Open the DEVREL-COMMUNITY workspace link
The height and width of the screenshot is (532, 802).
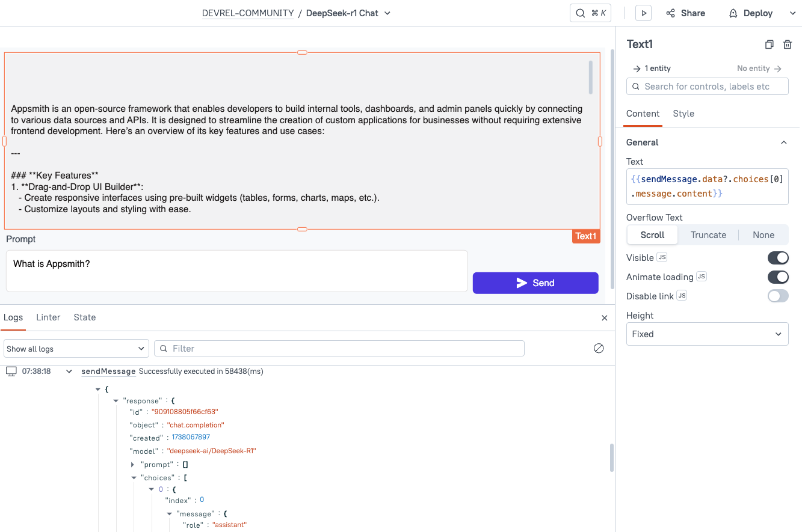point(248,13)
